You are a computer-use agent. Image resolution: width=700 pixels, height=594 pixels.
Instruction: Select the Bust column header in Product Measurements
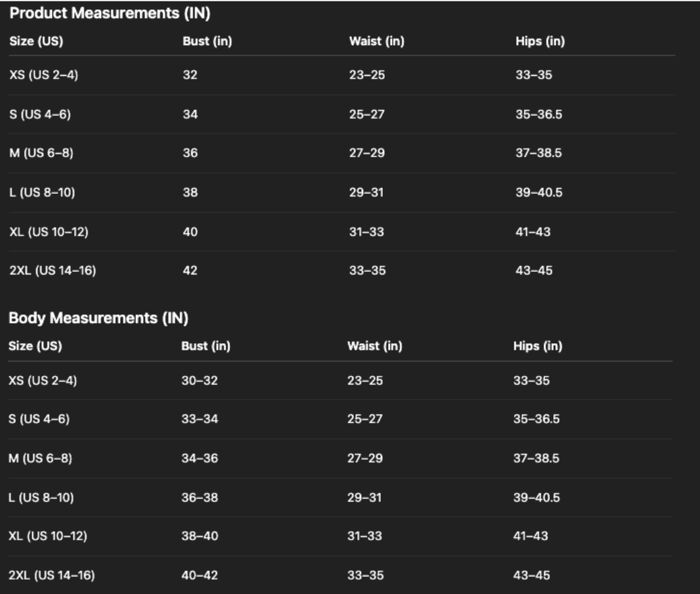point(207,42)
